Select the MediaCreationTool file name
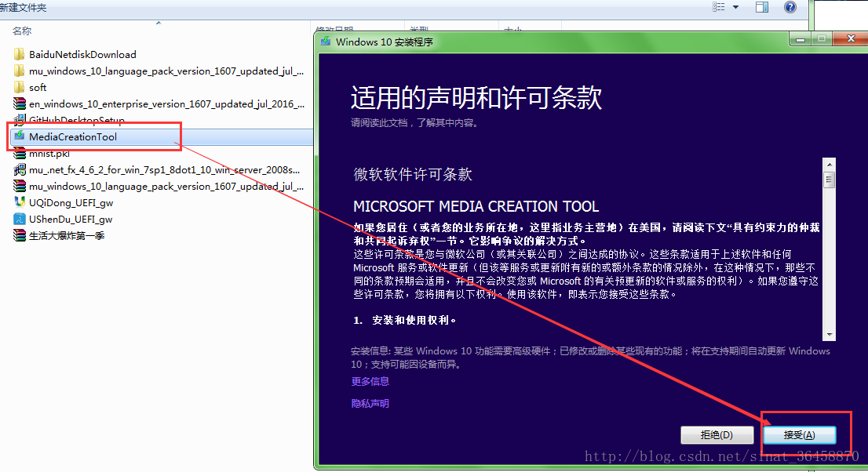 (x=73, y=136)
